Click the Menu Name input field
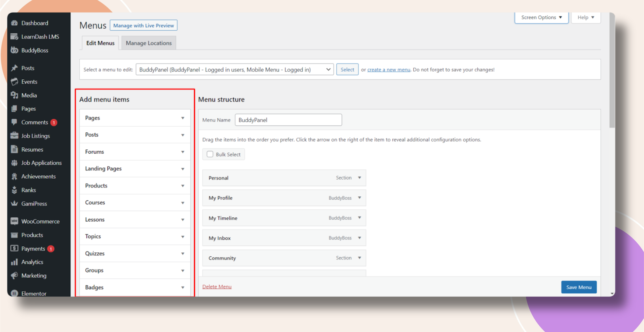The image size is (644, 332). [289, 120]
